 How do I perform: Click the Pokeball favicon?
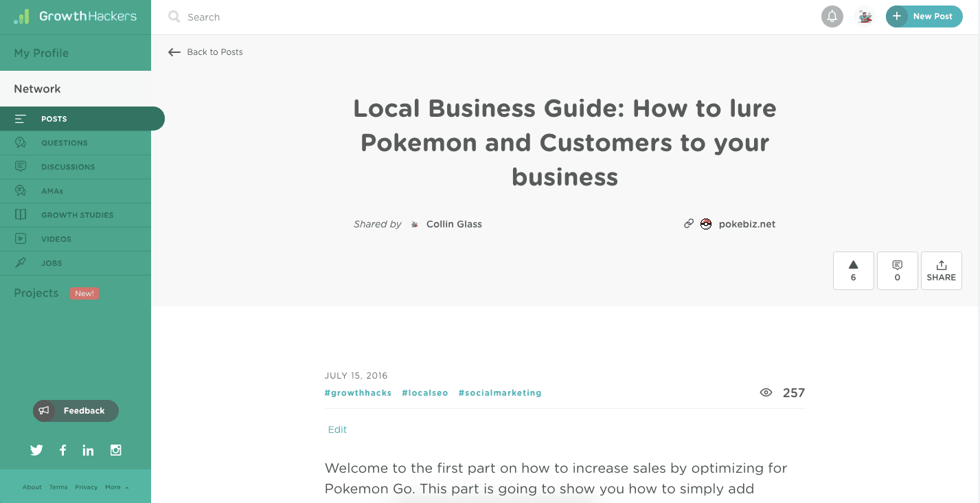(706, 224)
